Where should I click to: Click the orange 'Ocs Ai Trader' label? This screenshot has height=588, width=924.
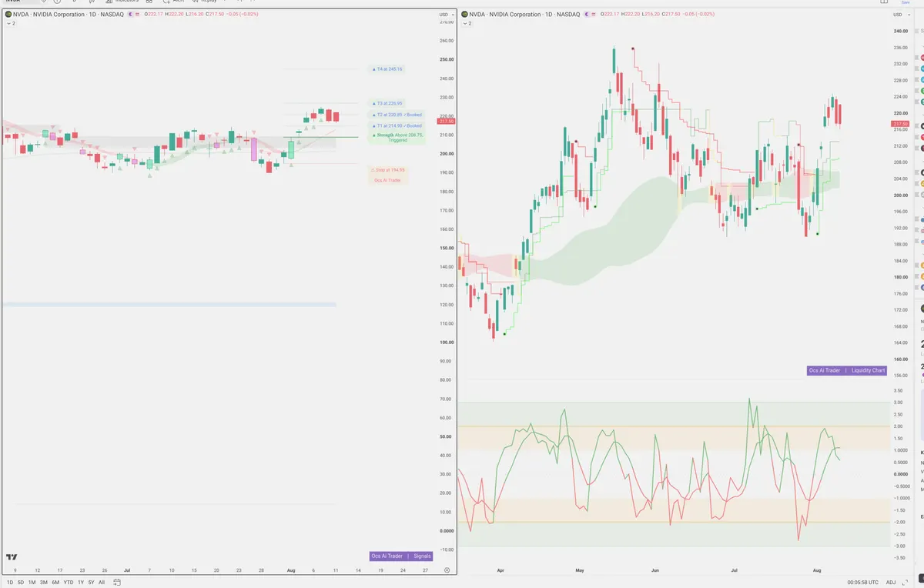pos(387,180)
